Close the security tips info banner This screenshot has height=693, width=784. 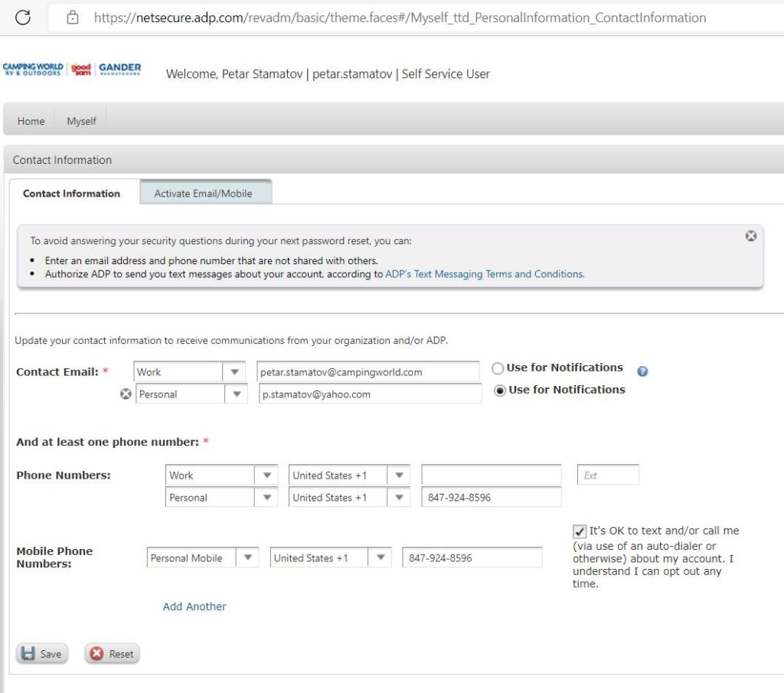coord(750,236)
